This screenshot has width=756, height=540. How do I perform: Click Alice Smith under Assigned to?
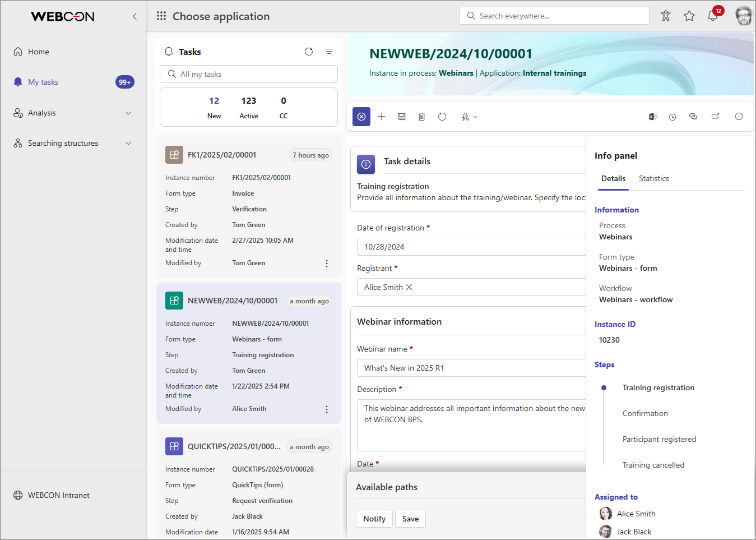pyautogui.click(x=628, y=514)
